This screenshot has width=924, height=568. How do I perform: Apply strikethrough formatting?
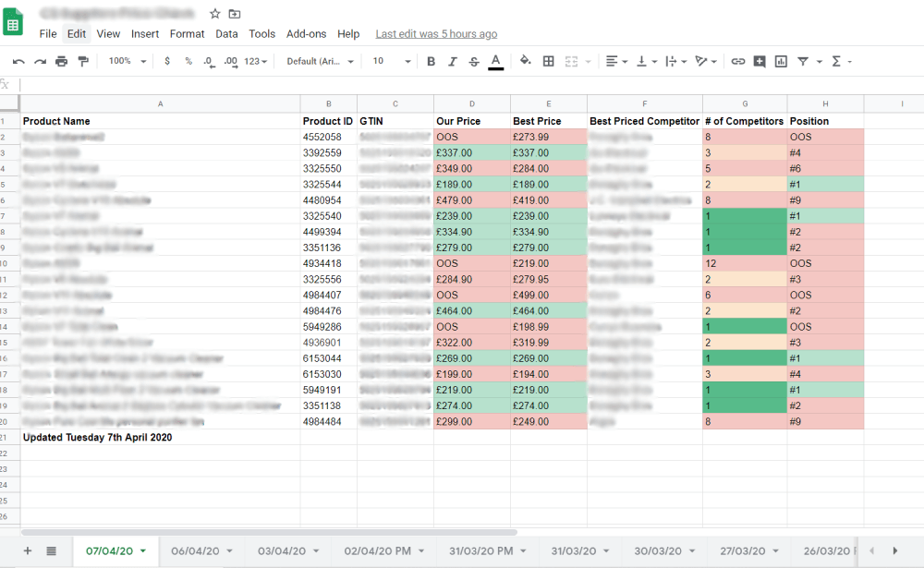[473, 60]
